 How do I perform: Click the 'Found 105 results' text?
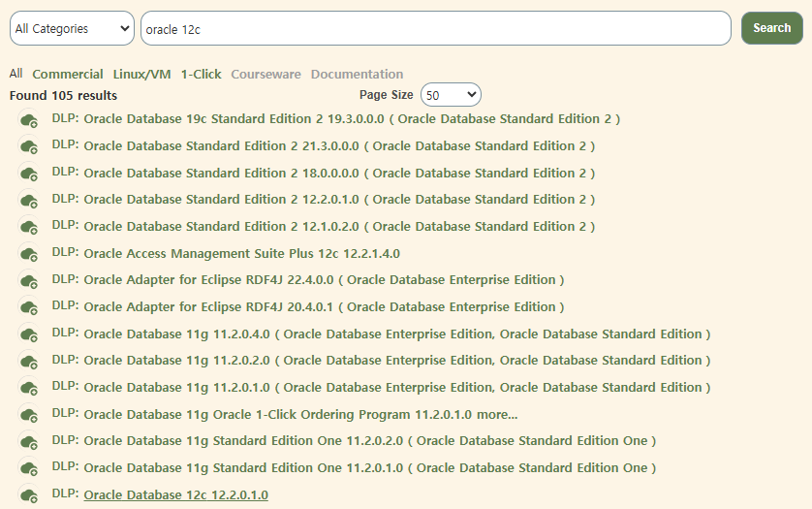pos(63,95)
